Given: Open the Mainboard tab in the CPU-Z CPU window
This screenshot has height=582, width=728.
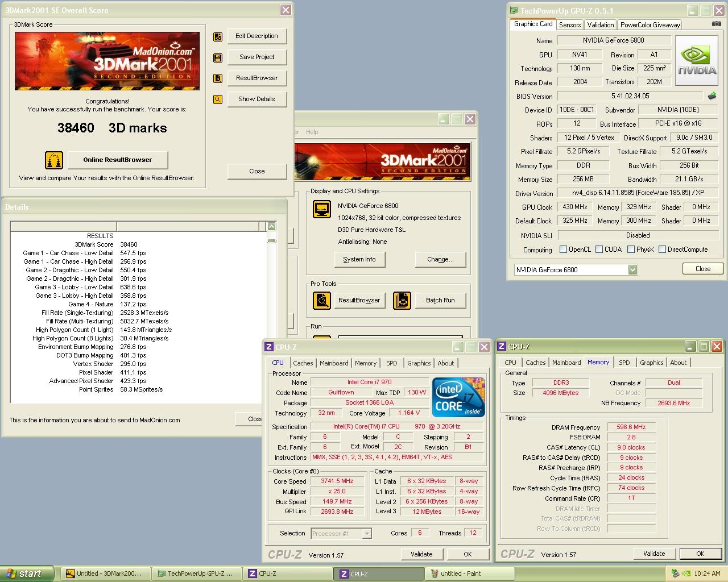Looking at the screenshot, I should pos(334,363).
